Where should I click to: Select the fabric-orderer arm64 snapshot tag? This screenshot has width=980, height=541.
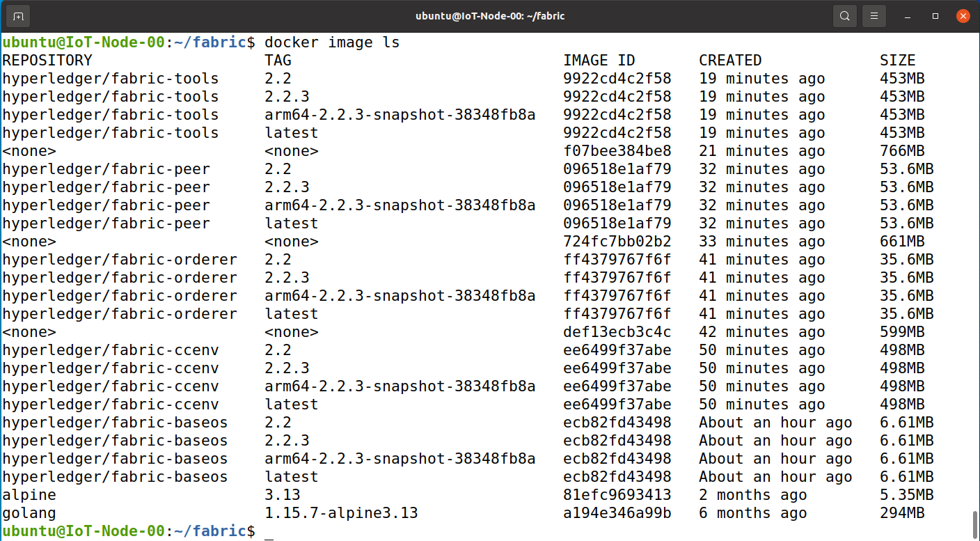tap(400, 296)
